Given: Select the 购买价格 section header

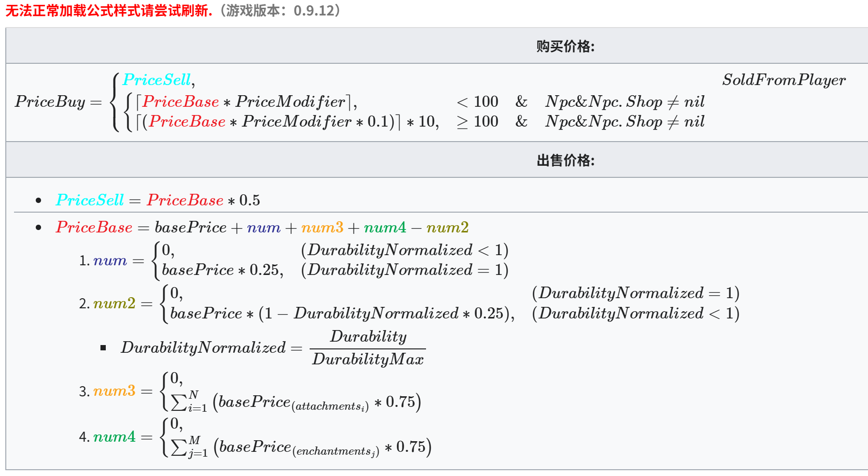Looking at the screenshot, I should 565,46.
